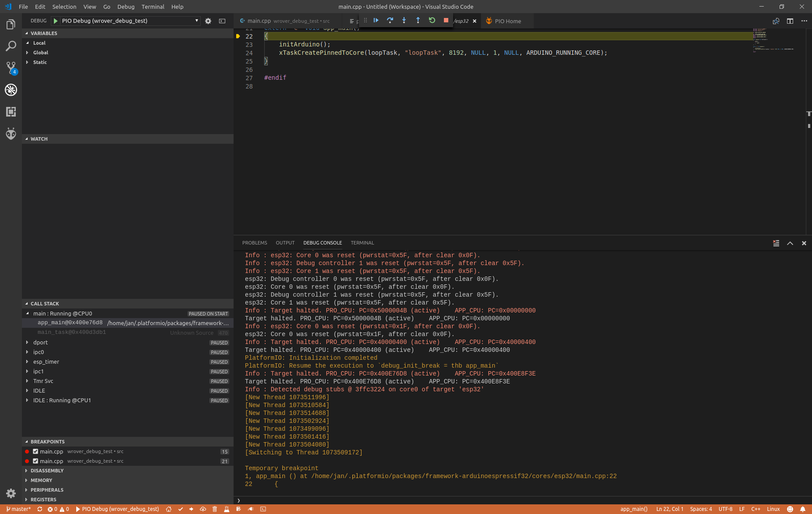This screenshot has height=514, width=812.
Task: Open the File menu
Action: [23, 7]
